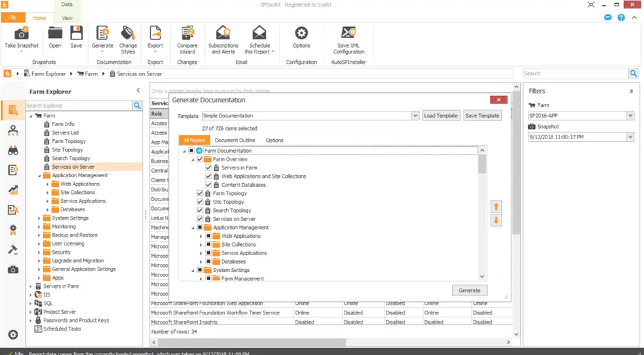This screenshot has width=644, height=355.
Task: Collapse the Application Management node in the dialog
Action: (x=193, y=227)
